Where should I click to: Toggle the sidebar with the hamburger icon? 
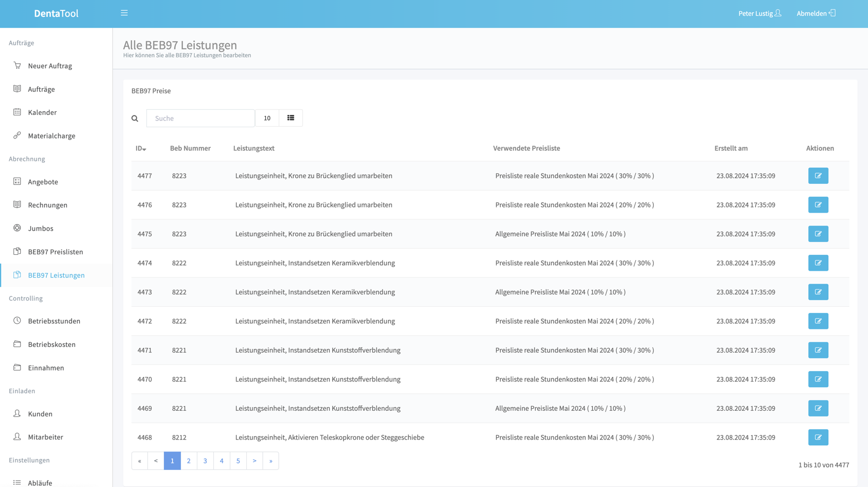click(124, 13)
